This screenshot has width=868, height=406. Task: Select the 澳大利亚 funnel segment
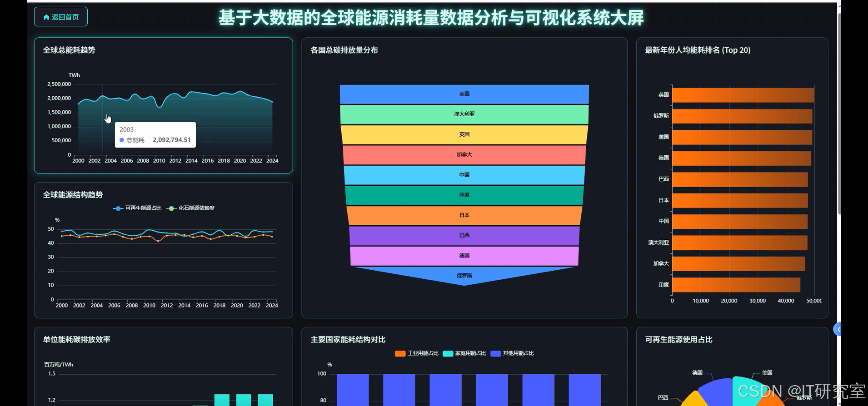tap(464, 114)
